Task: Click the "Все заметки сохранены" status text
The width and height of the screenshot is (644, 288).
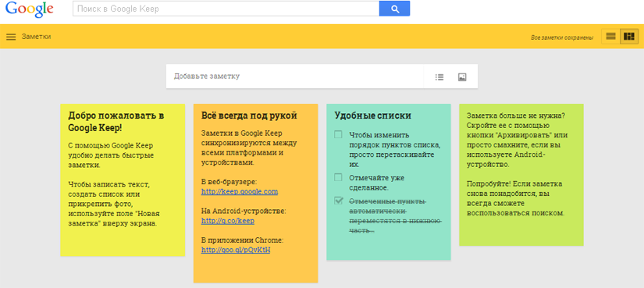Action: click(x=562, y=37)
